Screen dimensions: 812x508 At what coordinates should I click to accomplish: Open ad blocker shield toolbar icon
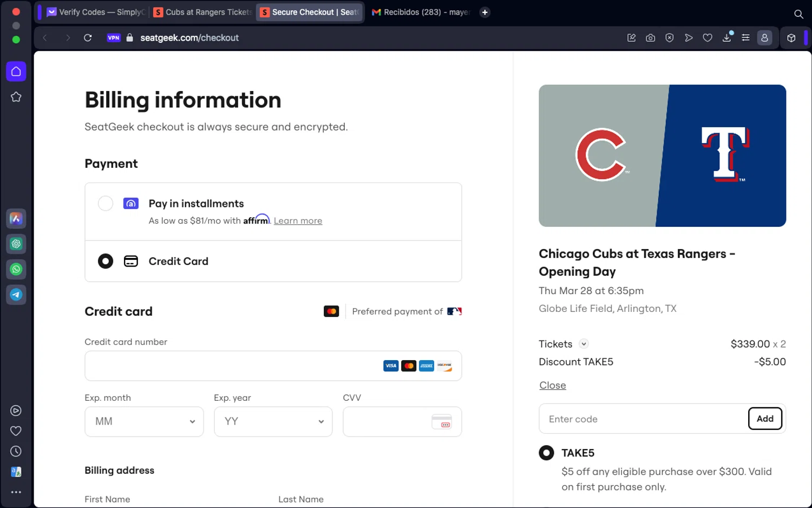click(670, 38)
